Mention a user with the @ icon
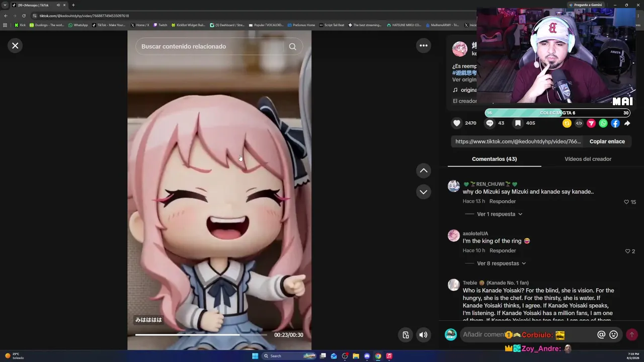 [x=601, y=335]
